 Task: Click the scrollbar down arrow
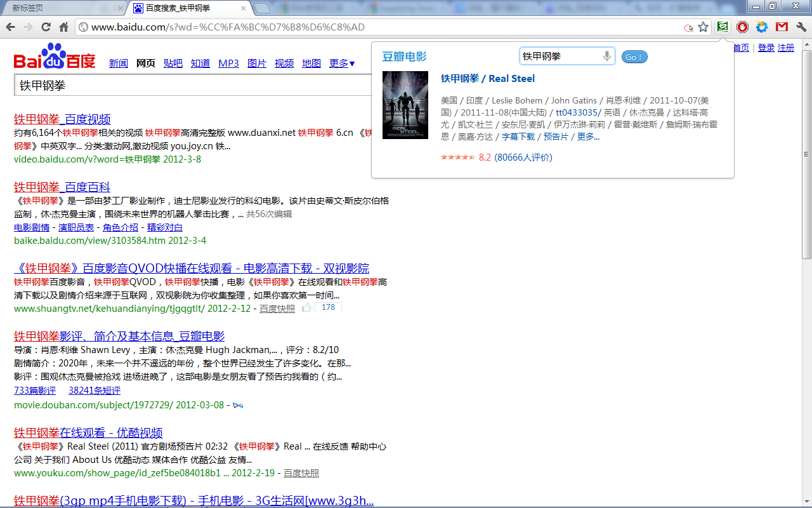click(807, 502)
